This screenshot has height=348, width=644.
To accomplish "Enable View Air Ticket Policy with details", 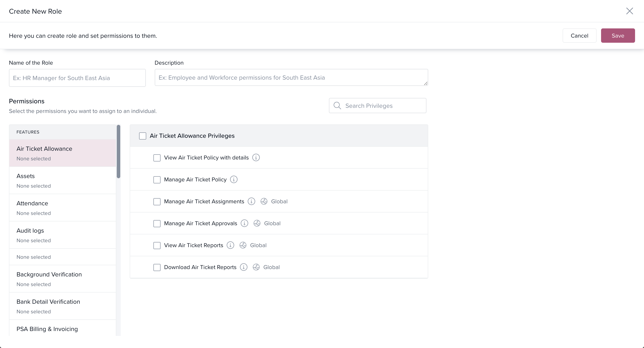I will point(157,158).
